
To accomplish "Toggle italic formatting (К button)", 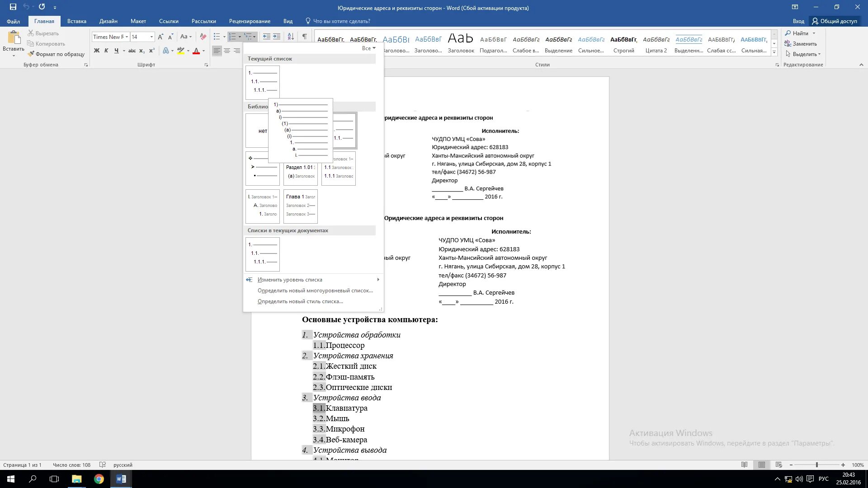I will coord(106,51).
